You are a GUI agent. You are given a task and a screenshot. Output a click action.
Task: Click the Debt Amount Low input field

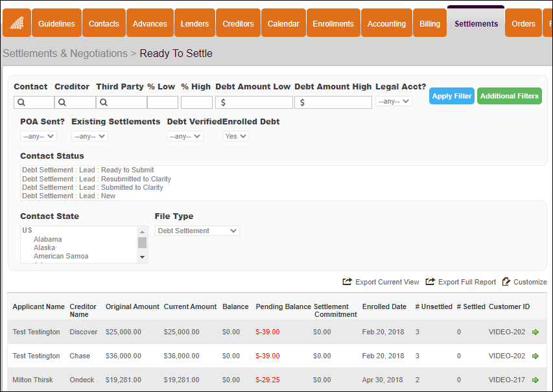click(257, 102)
